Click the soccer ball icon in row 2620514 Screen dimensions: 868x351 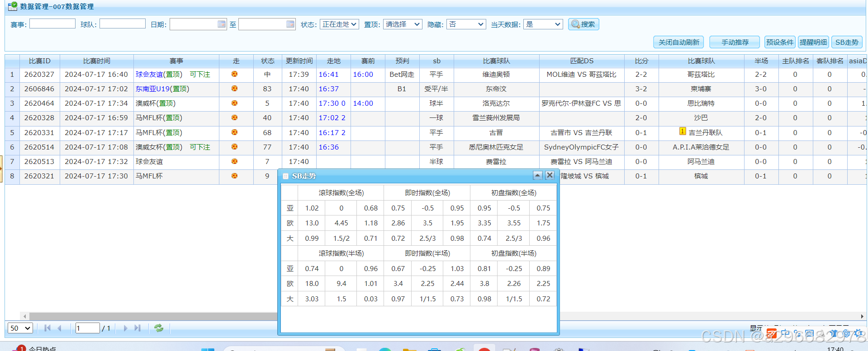(234, 147)
